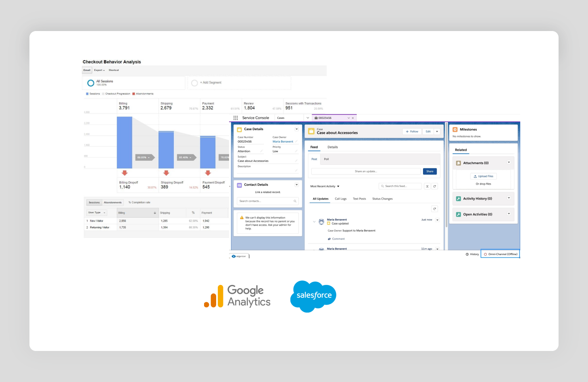This screenshot has width=588, height=382.
Task: Click the case header icon beside Case about Accessories
Action: coord(311,131)
